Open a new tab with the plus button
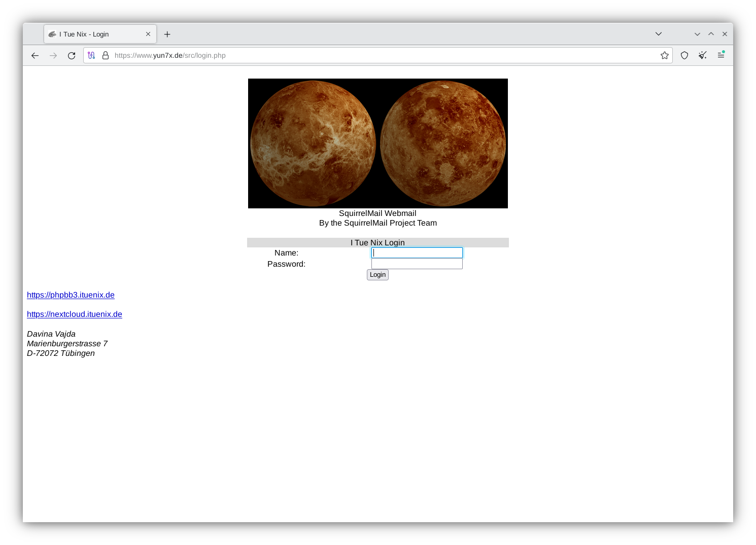This screenshot has height=545, width=756. [x=167, y=34]
